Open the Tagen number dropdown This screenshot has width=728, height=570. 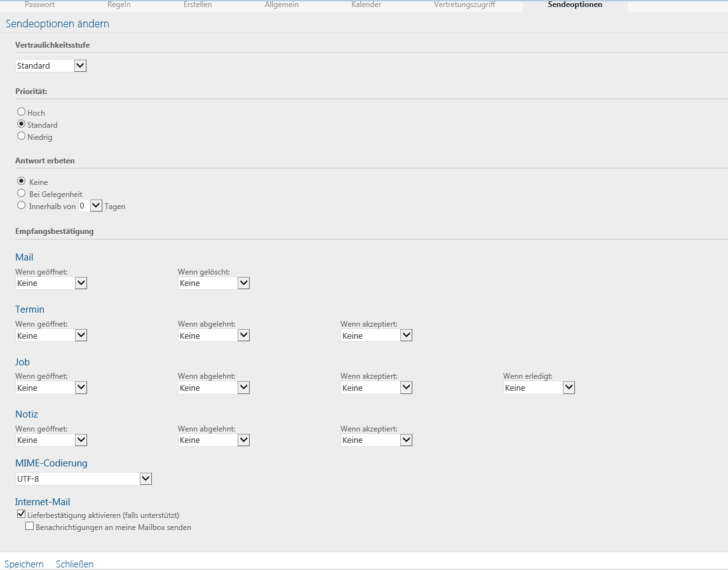(x=95, y=205)
